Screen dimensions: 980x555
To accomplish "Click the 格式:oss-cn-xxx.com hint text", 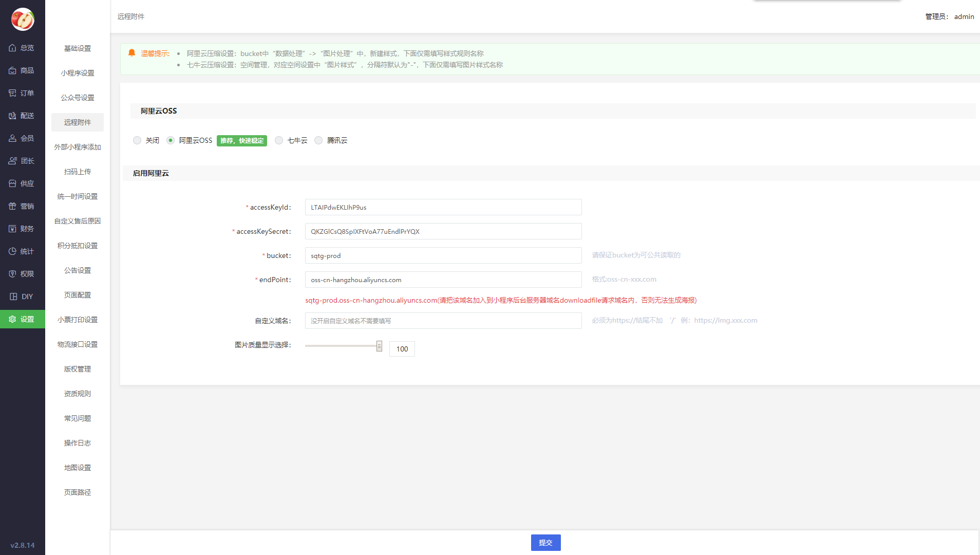I will [624, 279].
